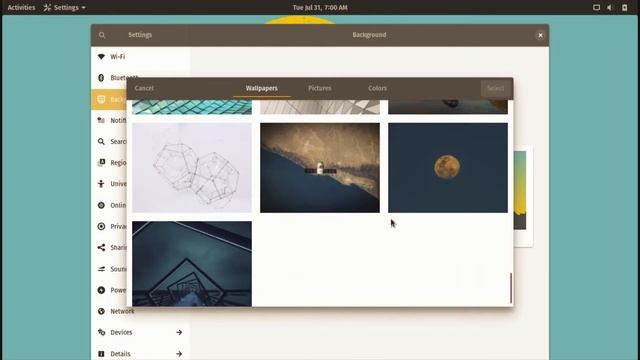640x360 pixels.
Task: Click the Details sidebar icon
Action: pos(101,353)
